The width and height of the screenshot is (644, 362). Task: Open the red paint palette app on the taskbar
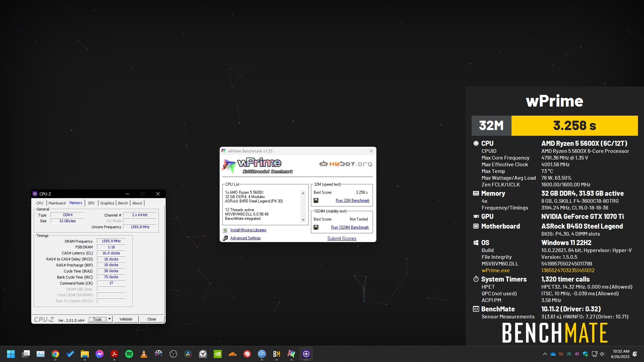pos(247,354)
